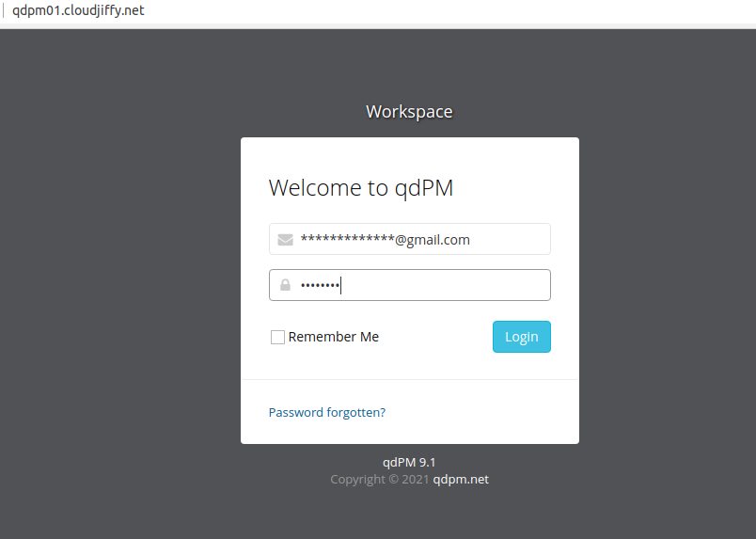Screen dimensions: 756x539
Task: Click the envelope icon in email field
Action: (285, 240)
